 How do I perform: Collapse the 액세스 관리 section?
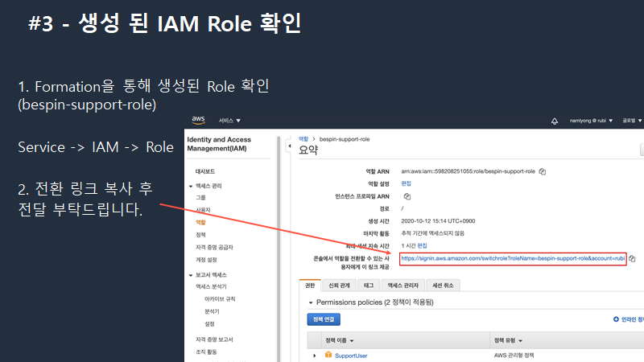pos(191,187)
